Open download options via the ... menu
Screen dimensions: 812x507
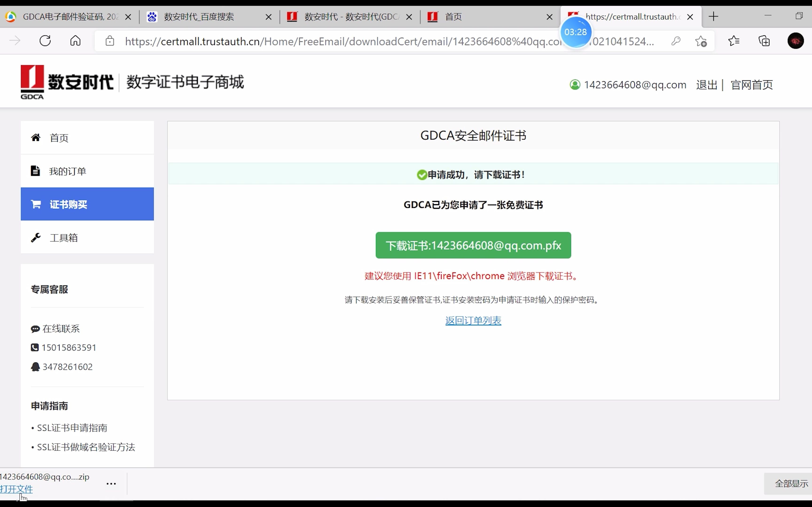pos(111,484)
